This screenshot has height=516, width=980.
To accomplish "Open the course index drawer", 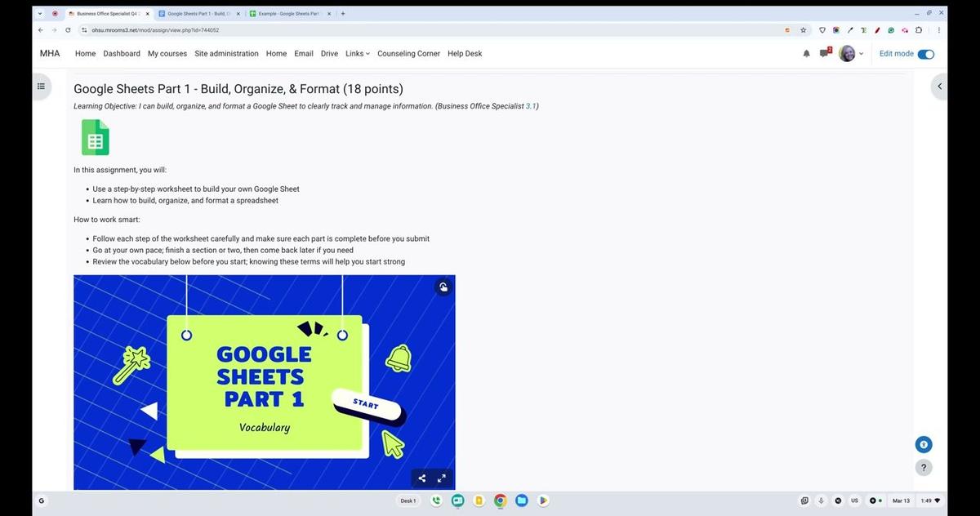I will click(41, 86).
